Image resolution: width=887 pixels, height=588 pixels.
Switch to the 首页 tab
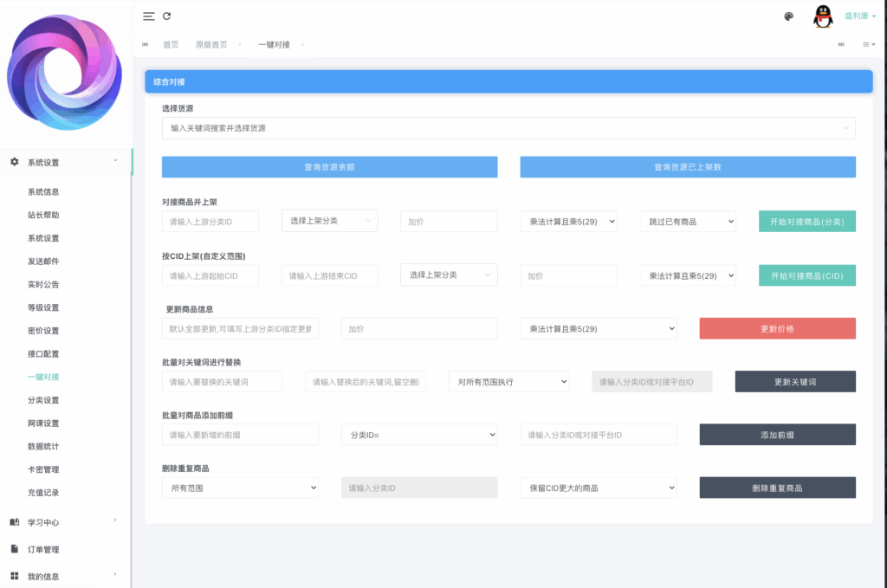coord(171,44)
